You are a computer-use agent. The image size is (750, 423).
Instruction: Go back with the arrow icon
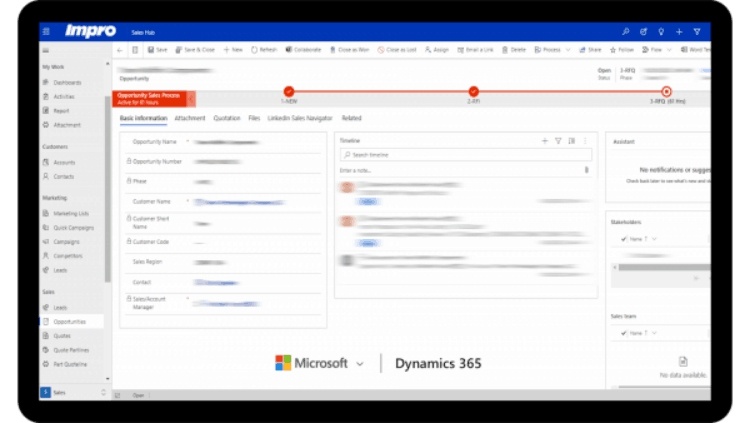pyautogui.click(x=120, y=50)
